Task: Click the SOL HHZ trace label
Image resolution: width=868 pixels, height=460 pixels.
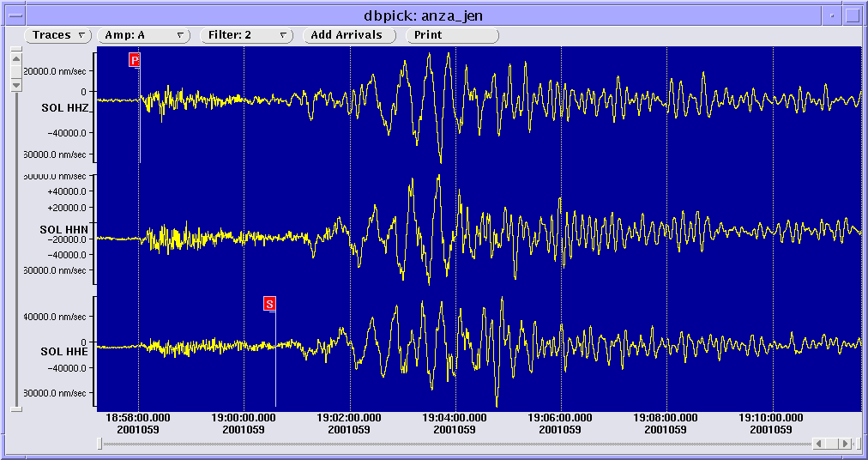Action: [65, 109]
